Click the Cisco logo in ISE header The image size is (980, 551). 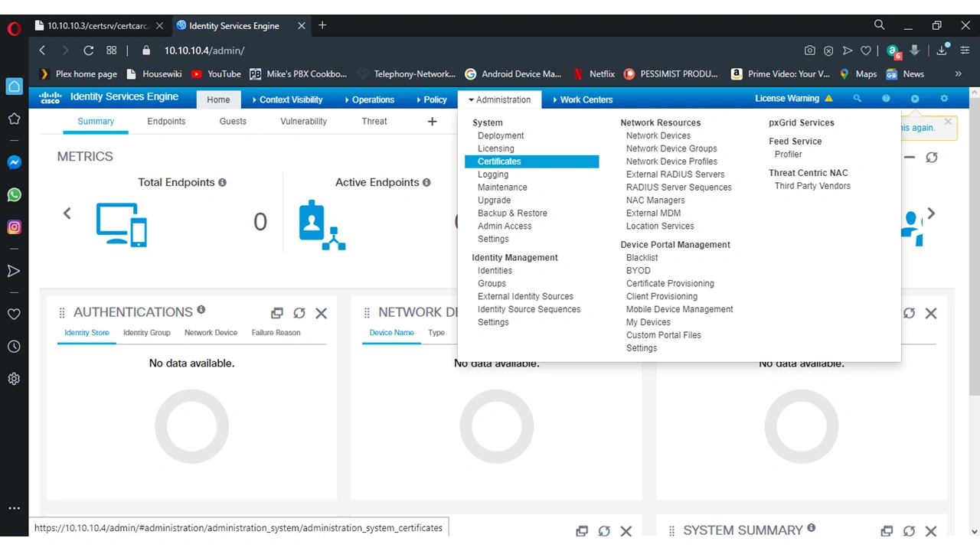tap(51, 98)
